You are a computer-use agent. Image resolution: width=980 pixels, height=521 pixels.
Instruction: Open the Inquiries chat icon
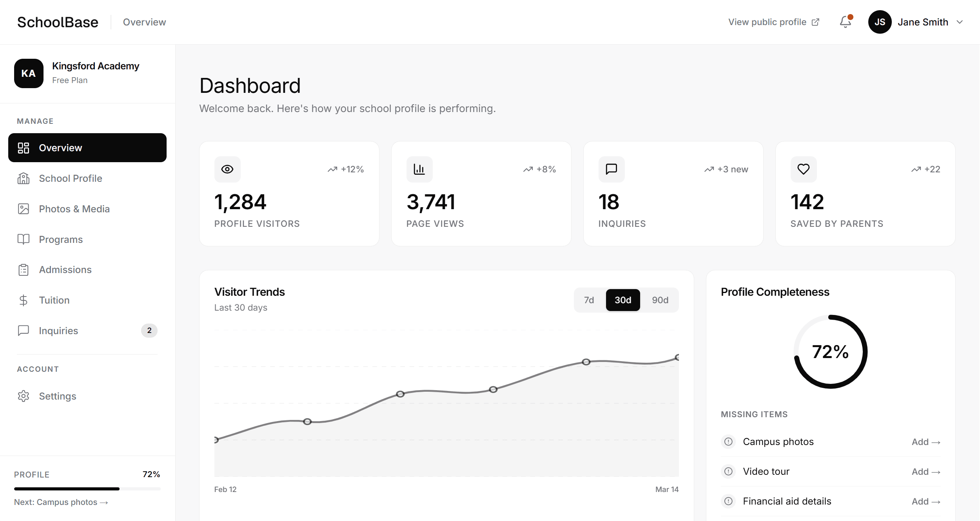[x=24, y=331]
